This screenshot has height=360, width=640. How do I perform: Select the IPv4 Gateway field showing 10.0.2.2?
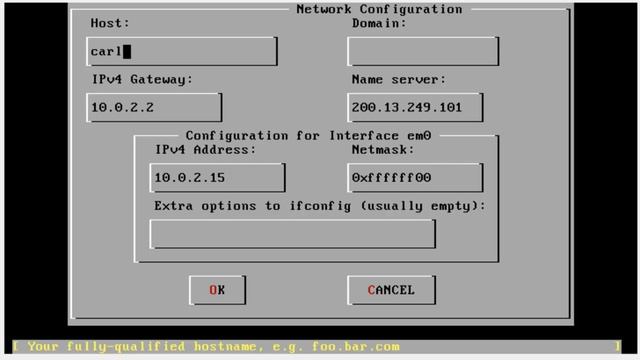(154, 107)
